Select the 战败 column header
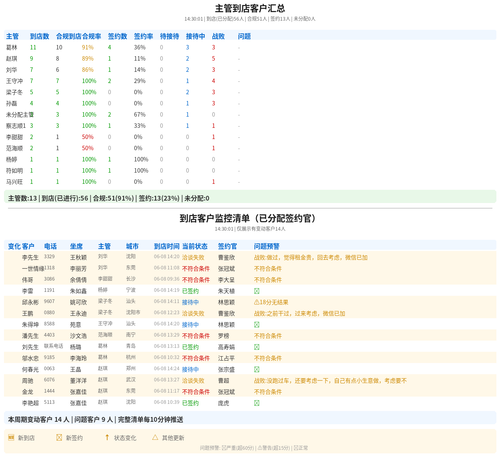 [x=218, y=36]
